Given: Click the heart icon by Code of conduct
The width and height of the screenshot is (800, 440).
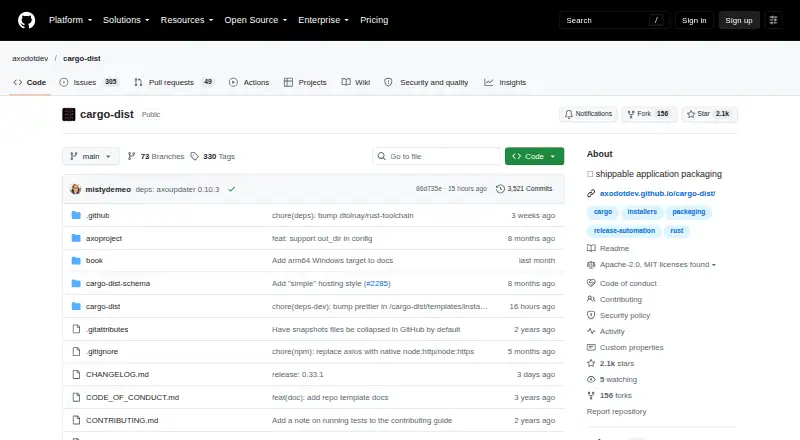Looking at the screenshot, I should click(x=591, y=283).
